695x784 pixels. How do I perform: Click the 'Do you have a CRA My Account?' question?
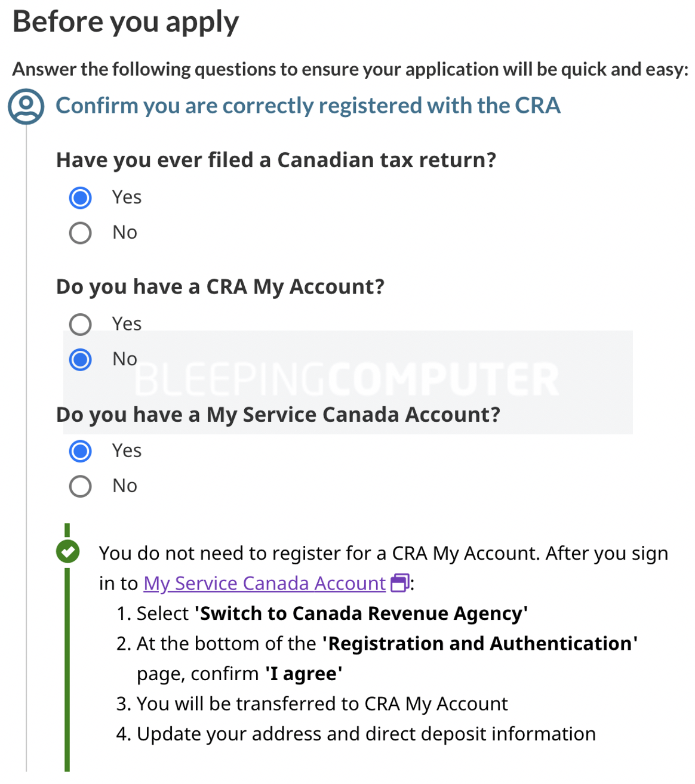pyautogui.click(x=220, y=287)
